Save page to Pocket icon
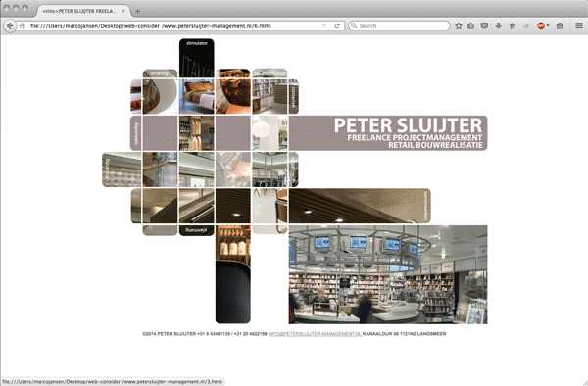588x386 pixels. coord(484,25)
